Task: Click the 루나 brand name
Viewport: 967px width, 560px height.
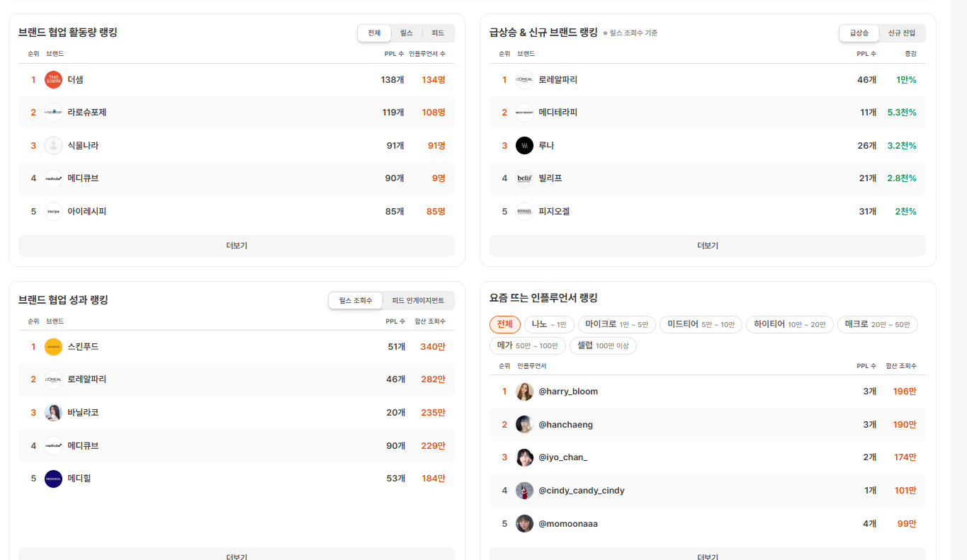Action: pyautogui.click(x=546, y=146)
